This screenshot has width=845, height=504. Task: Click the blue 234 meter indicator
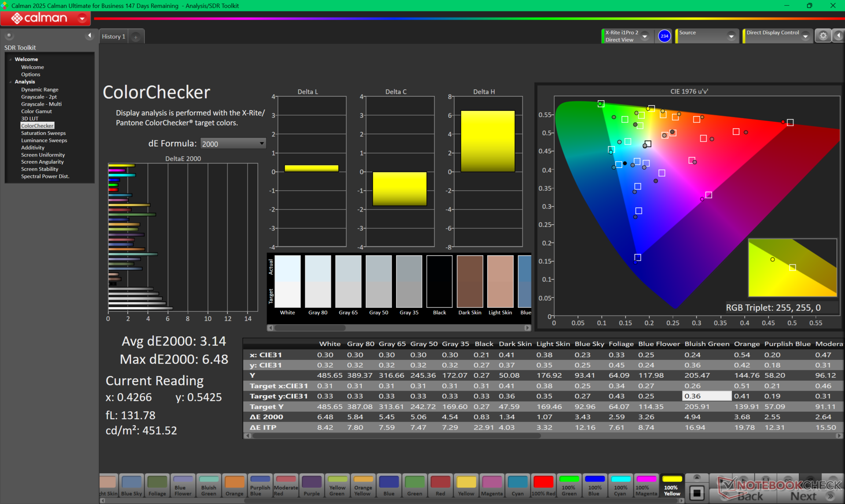pyautogui.click(x=664, y=36)
